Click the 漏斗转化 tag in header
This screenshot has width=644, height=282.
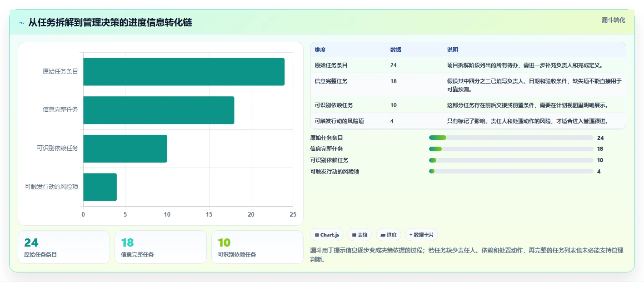click(614, 20)
